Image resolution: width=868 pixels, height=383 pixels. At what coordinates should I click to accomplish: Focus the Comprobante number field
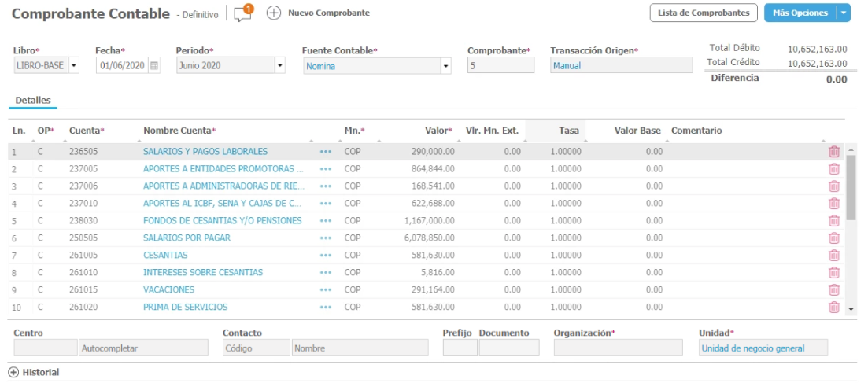point(500,66)
